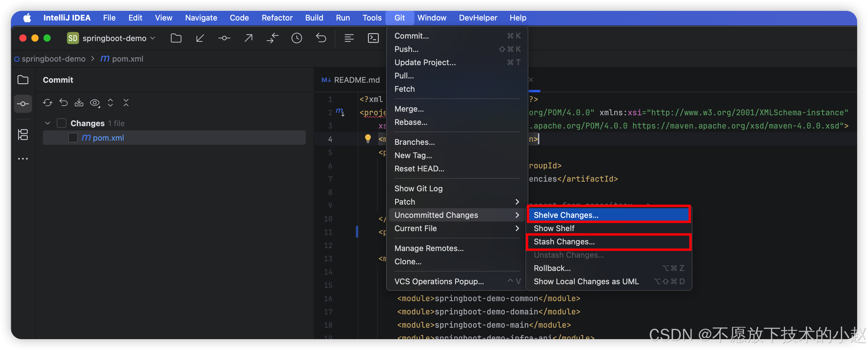Select Show Local Changes as UML
The width and height of the screenshot is (868, 350).
pyautogui.click(x=608, y=281)
